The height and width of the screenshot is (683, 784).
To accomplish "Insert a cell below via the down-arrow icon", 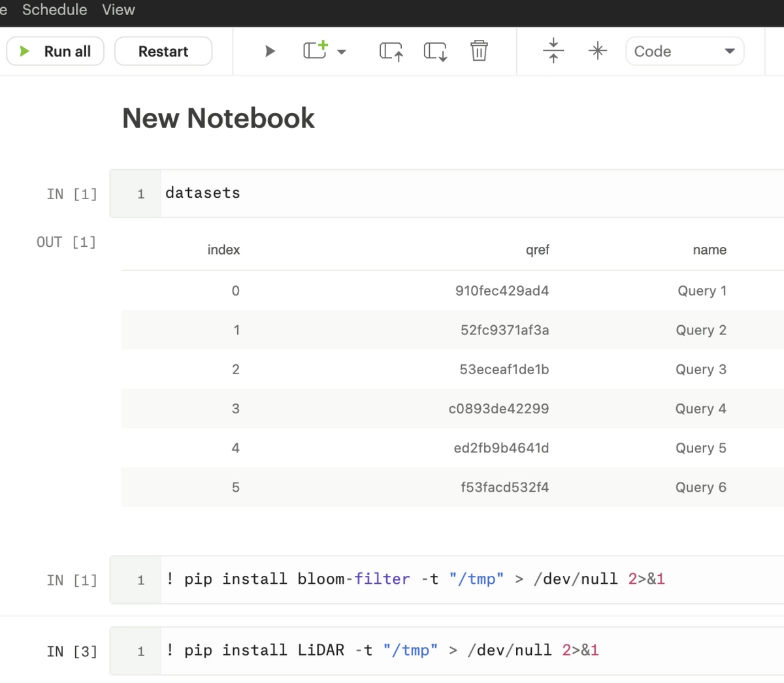I will pyautogui.click(x=434, y=50).
